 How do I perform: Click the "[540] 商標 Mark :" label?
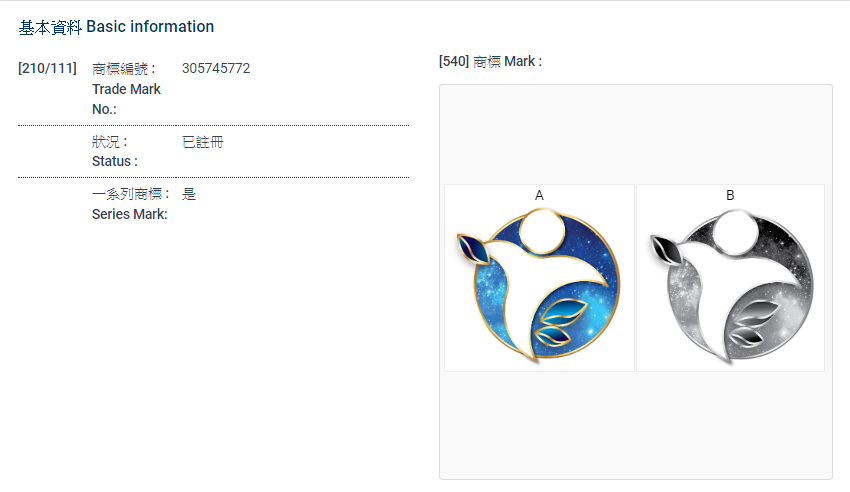coord(490,62)
